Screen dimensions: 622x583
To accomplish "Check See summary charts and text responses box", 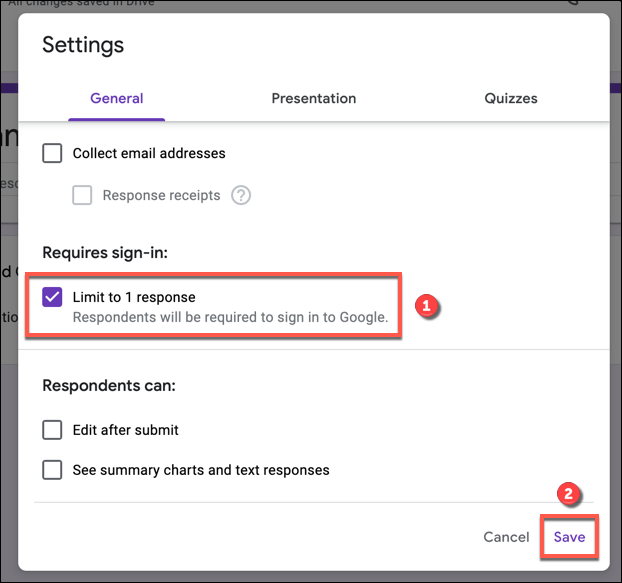I will click(x=53, y=470).
